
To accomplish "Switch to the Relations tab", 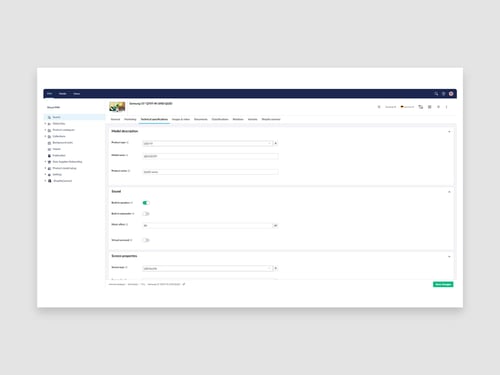I will coord(238,119).
